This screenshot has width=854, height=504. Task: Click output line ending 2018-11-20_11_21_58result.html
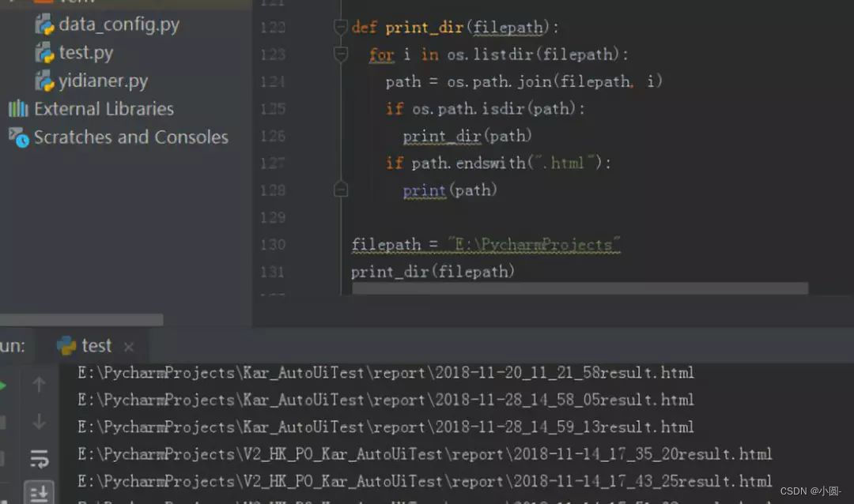pos(386,373)
